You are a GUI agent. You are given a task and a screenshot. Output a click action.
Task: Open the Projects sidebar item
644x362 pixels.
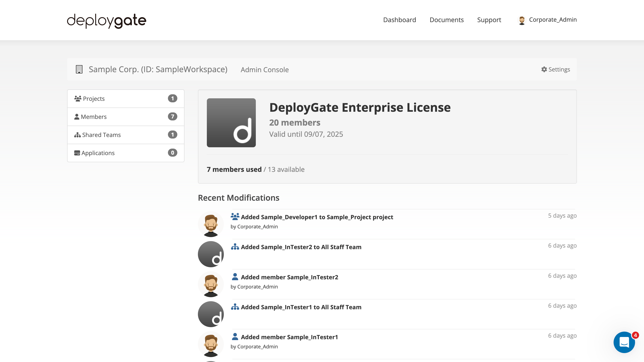tap(125, 99)
